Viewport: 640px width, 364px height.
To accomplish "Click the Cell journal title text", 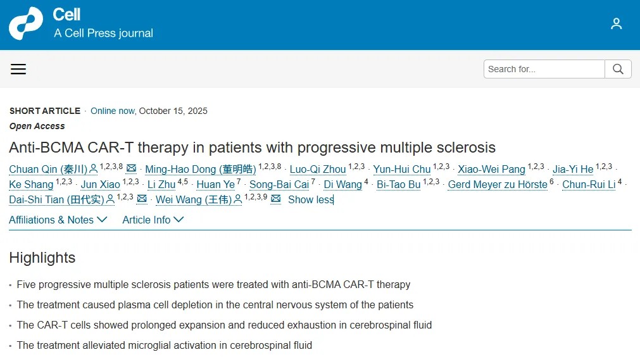I will [66, 15].
